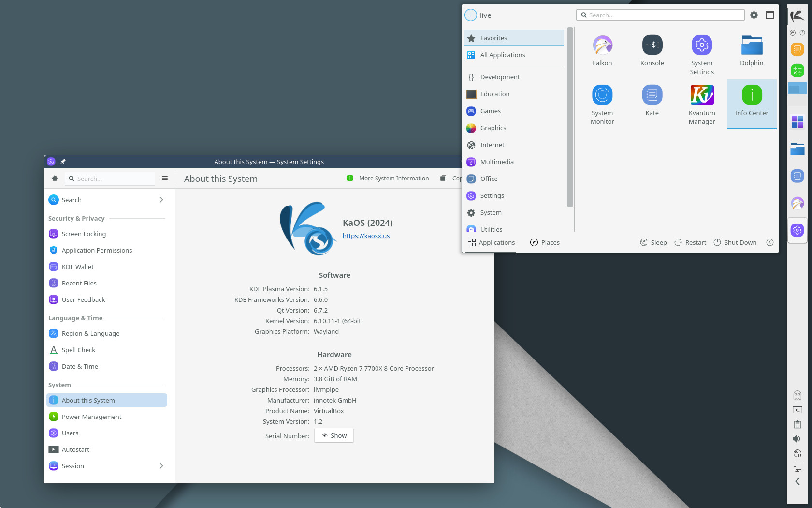Screen dimensions: 812x508
Task: Open Falkon icon in side panel
Action: pos(797,203)
